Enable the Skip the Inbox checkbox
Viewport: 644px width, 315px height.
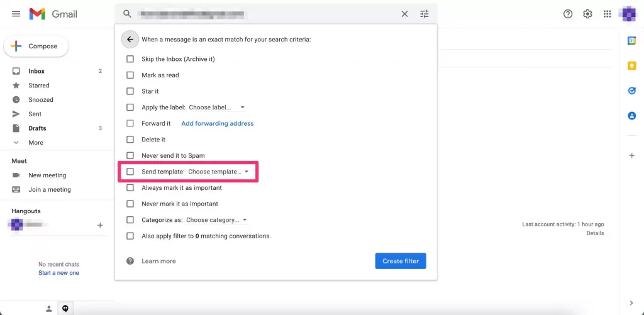(130, 59)
